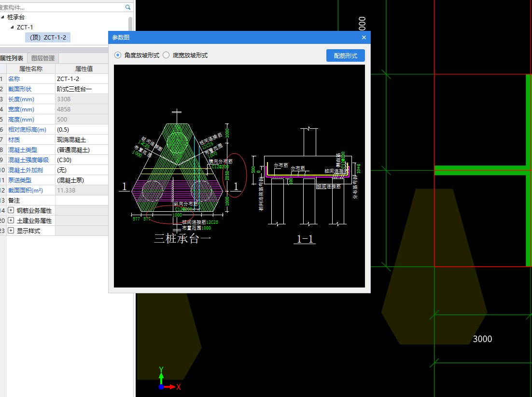
Task: Close the 参数图 dialog
Action: [364, 37]
